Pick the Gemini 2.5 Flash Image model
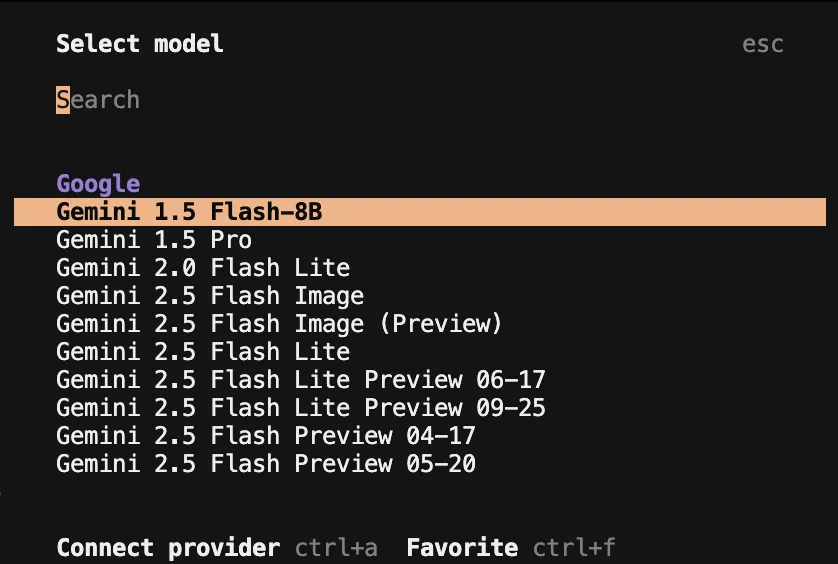Viewport: 838px width, 564px height. point(210,296)
